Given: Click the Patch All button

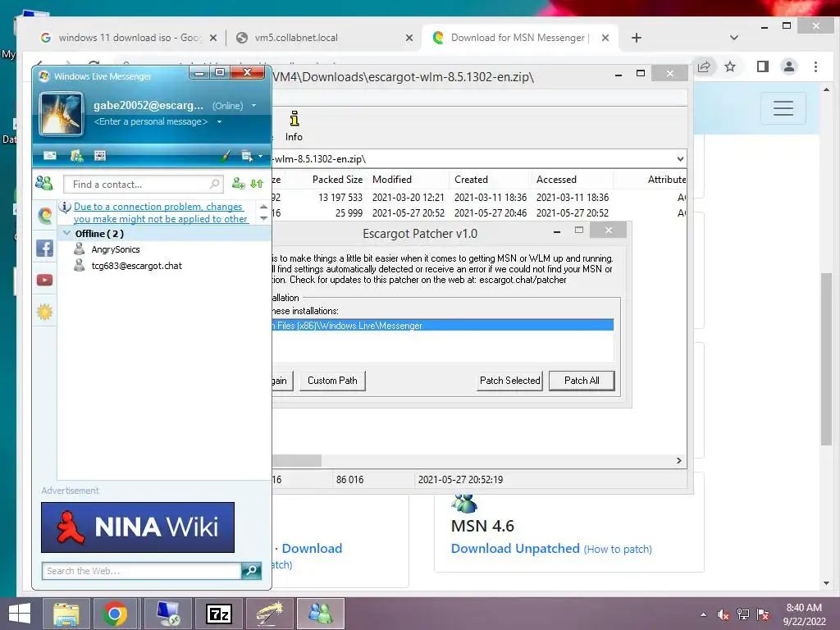Looking at the screenshot, I should tap(582, 381).
